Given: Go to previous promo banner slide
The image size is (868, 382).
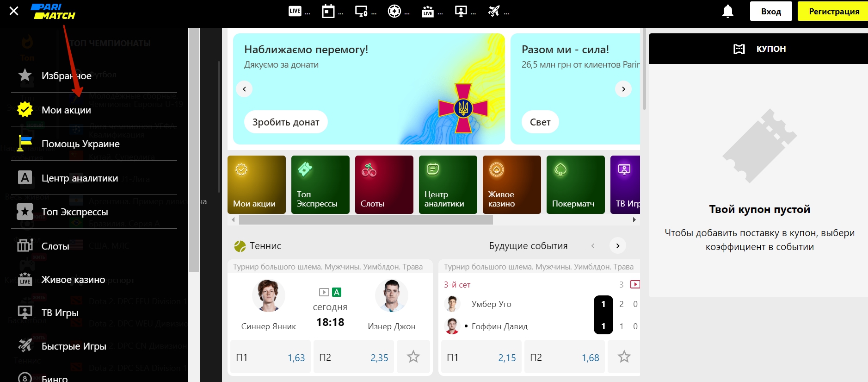Looking at the screenshot, I should (x=244, y=89).
